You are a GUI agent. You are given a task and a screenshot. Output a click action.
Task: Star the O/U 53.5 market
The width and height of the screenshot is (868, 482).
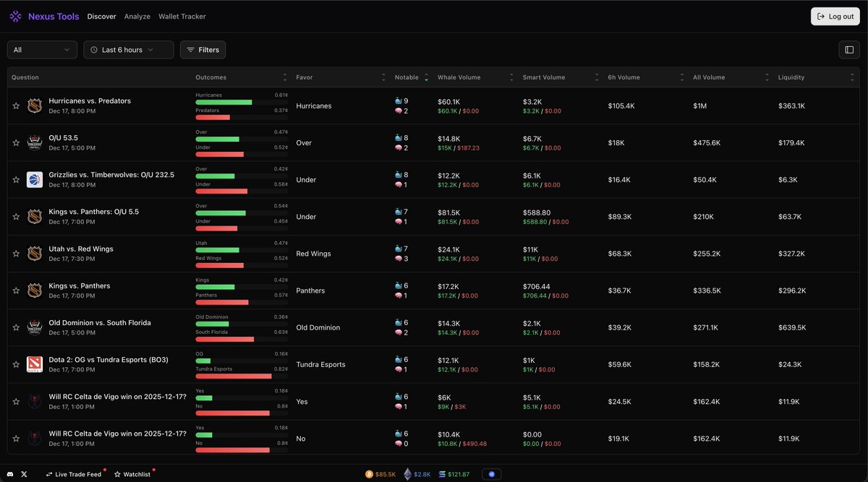tap(16, 142)
